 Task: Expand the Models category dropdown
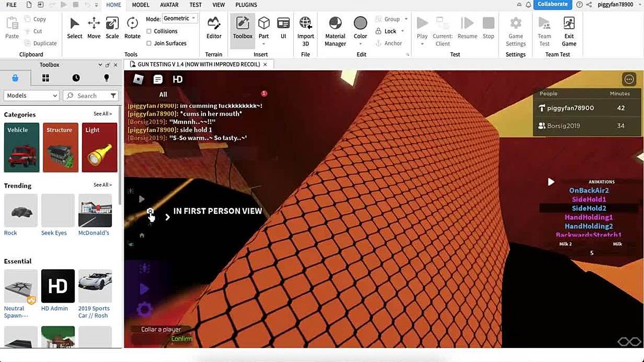(x=32, y=96)
